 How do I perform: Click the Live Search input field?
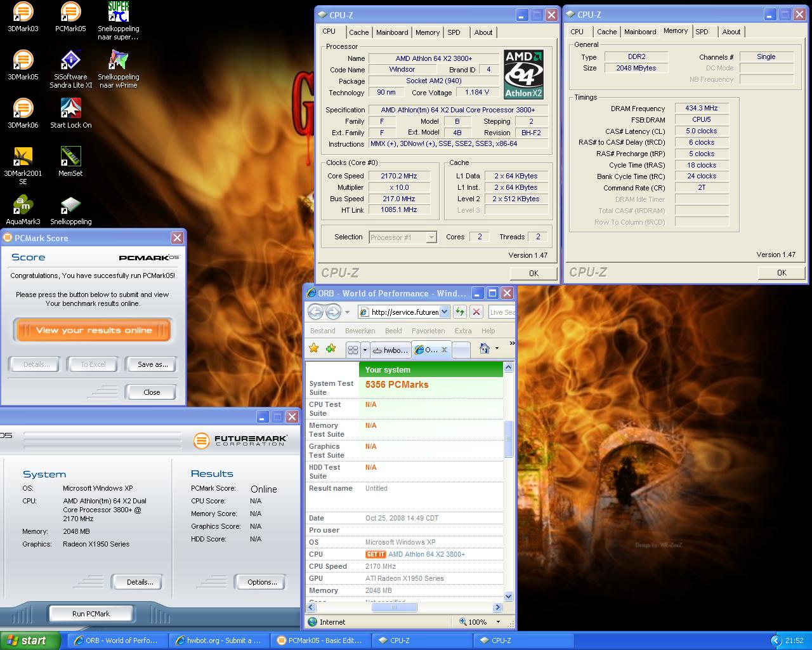click(x=501, y=312)
